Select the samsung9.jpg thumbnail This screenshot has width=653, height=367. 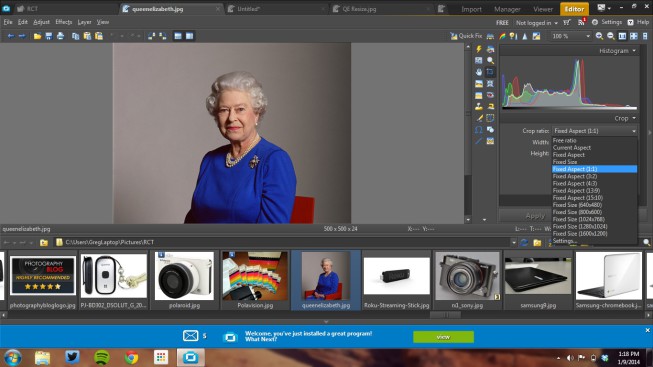[x=538, y=280]
